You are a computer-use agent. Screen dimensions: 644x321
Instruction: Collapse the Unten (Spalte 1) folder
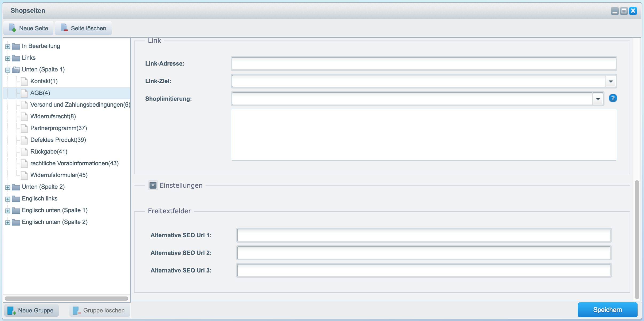click(8, 70)
